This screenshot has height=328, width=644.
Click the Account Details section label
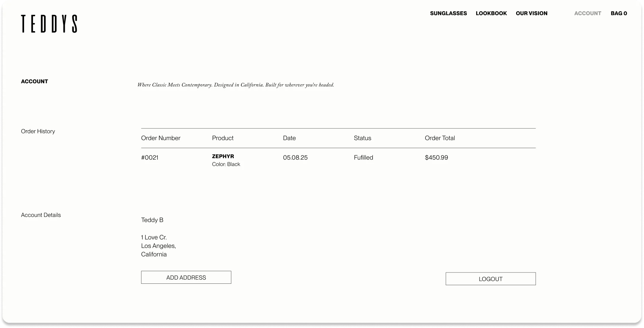[x=41, y=215]
